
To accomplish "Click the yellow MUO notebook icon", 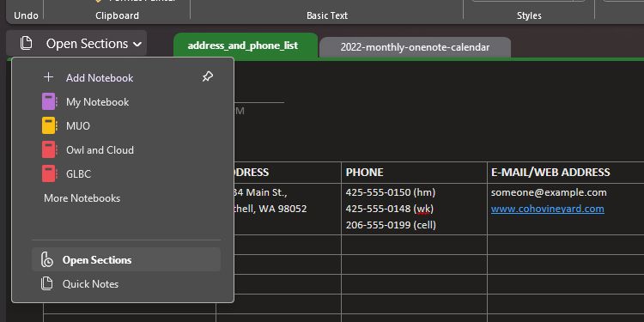I will click(49, 125).
